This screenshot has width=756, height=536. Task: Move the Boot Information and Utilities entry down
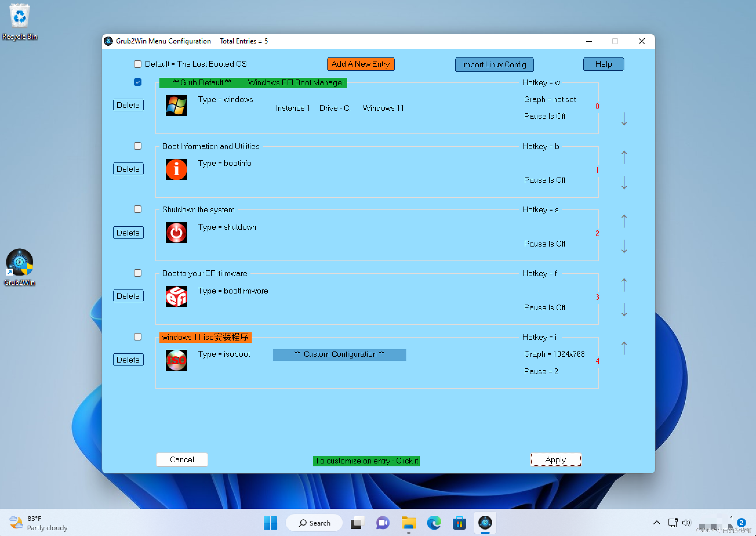pos(624,182)
